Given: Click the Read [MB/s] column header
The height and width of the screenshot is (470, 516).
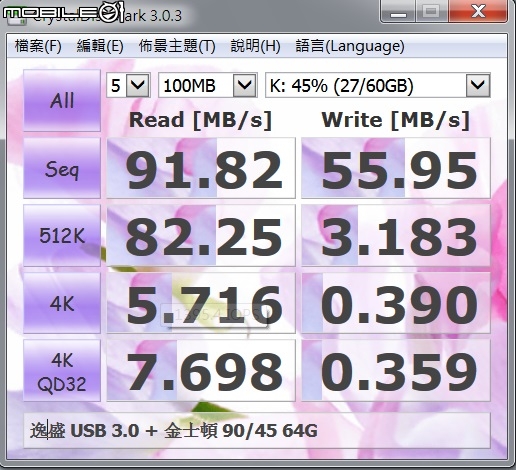Looking at the screenshot, I should click(x=201, y=120).
